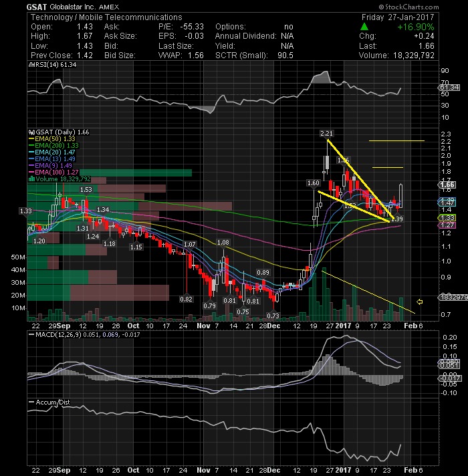Click the EPS -0.03 value
This screenshot has width=468, height=476.
coord(195,36)
